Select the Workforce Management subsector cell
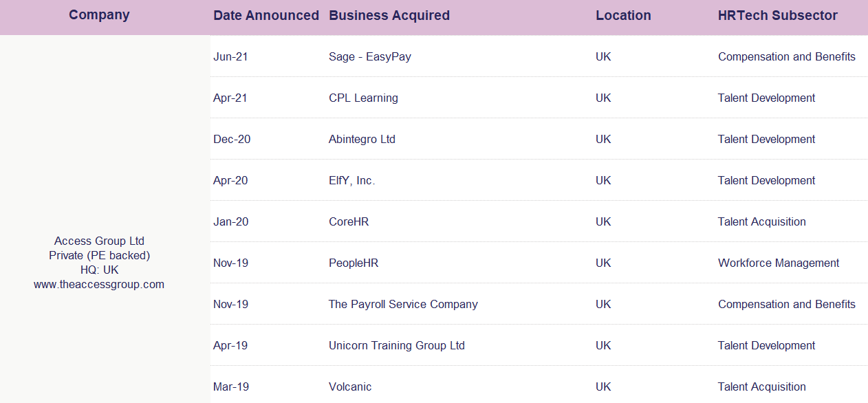 [779, 263]
